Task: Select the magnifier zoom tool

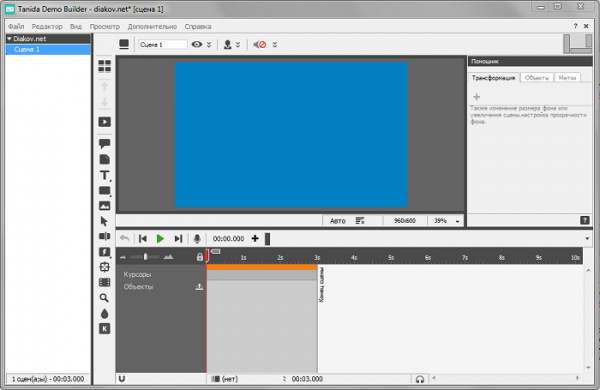Action: [x=104, y=298]
